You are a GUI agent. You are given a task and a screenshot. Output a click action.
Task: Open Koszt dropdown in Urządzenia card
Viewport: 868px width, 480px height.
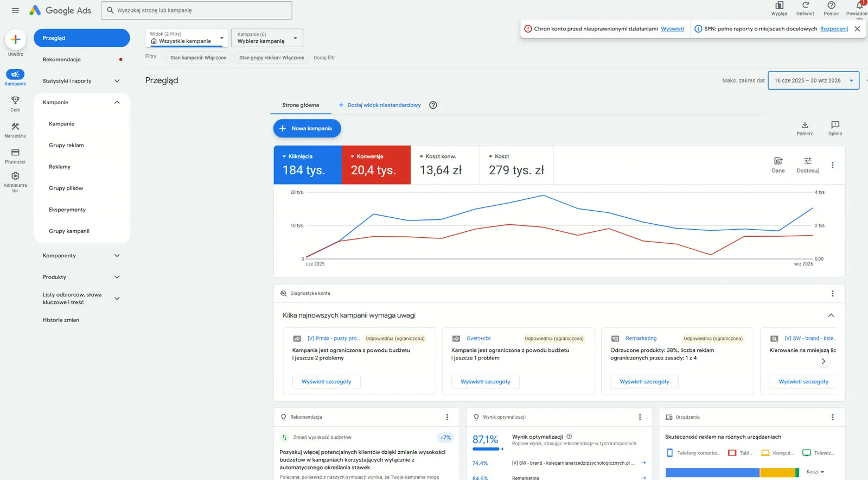815,472
